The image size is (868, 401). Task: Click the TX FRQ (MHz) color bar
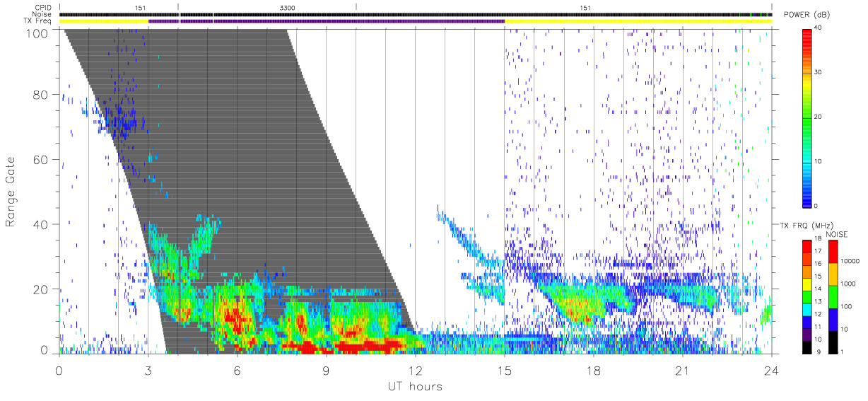[807, 296]
